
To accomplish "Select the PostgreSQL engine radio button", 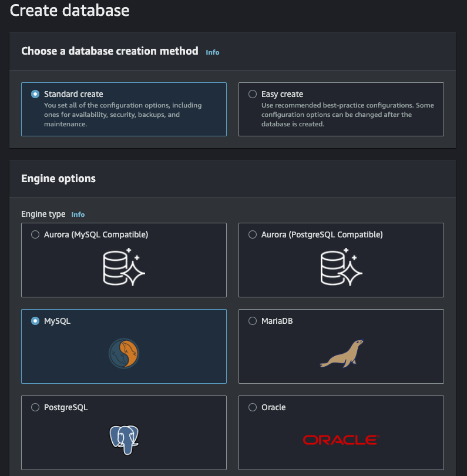I will tap(35, 407).
